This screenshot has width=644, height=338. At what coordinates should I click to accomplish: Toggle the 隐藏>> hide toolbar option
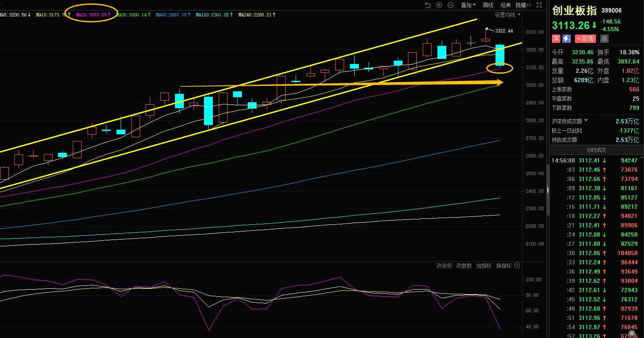click(x=523, y=5)
